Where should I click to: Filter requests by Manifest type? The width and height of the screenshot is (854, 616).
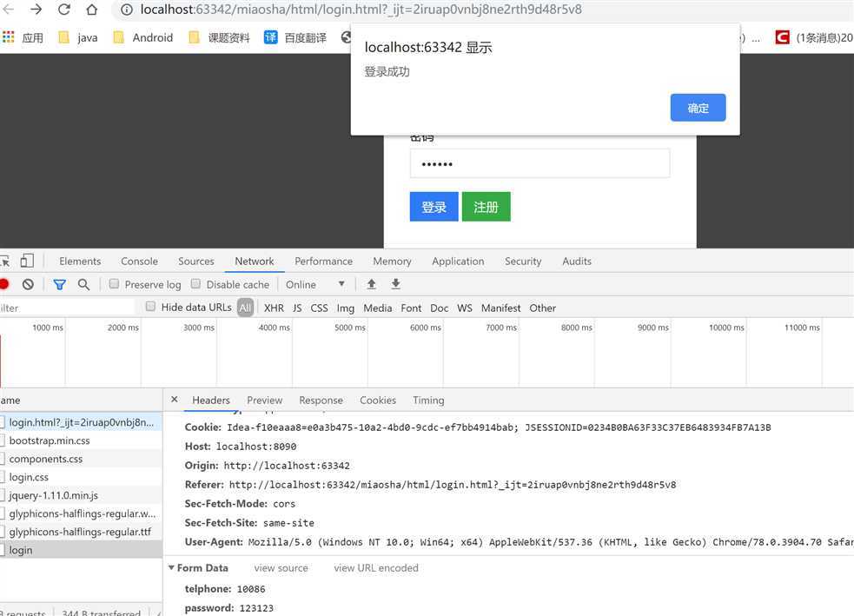click(500, 308)
